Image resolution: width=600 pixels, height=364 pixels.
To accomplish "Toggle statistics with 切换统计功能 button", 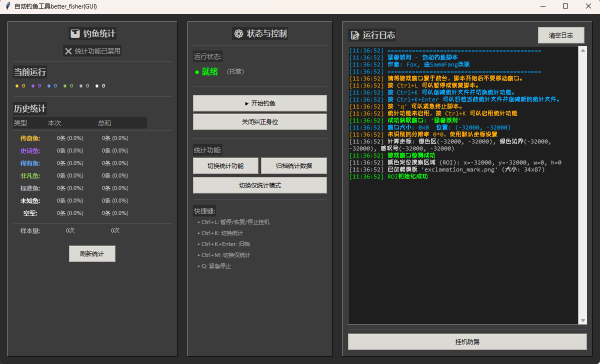I will [x=225, y=166].
